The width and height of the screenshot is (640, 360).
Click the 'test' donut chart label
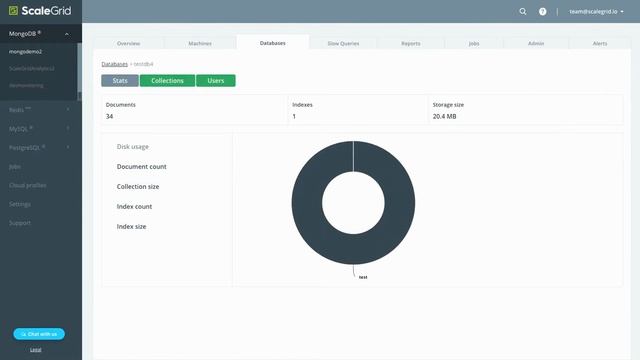pos(363,277)
